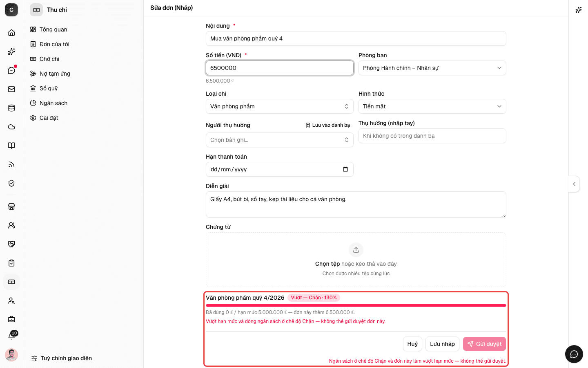The width and height of the screenshot is (588, 368).
Task: Expand the Phòng ban dropdown
Action: [x=432, y=68]
